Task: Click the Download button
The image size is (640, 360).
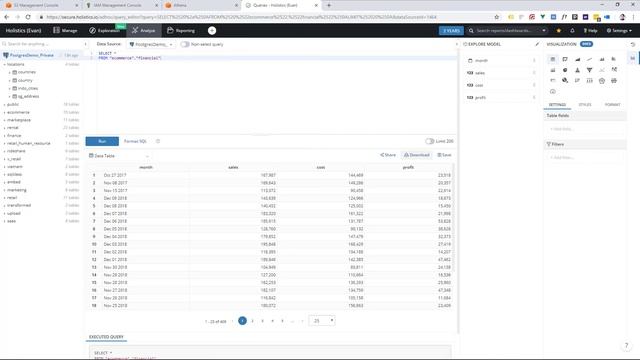Action: coord(417,155)
